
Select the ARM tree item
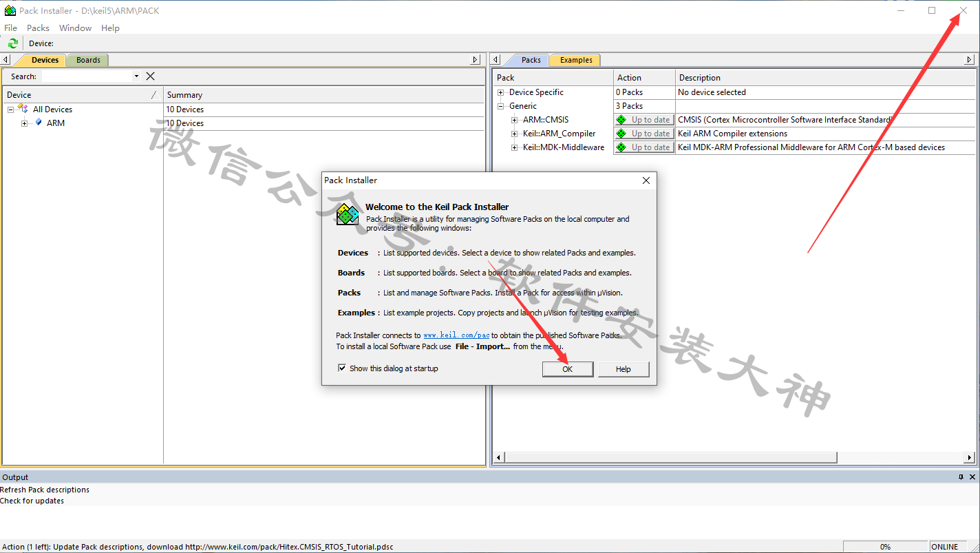pos(56,123)
